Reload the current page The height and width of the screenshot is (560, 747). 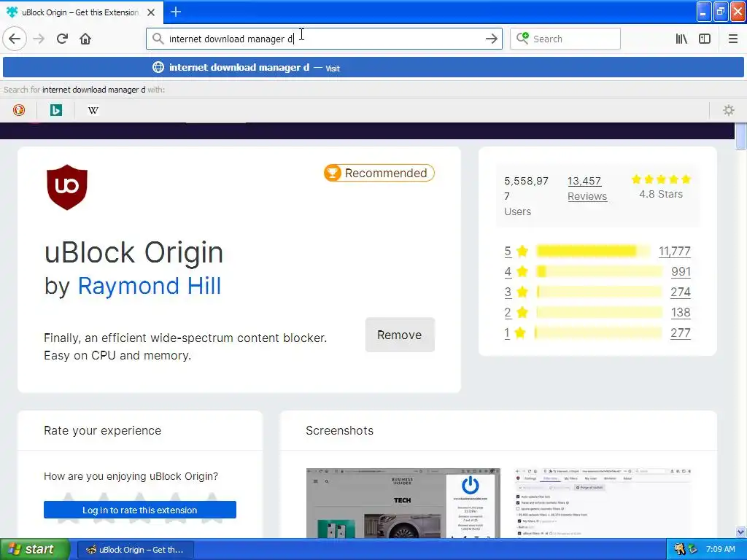62,39
